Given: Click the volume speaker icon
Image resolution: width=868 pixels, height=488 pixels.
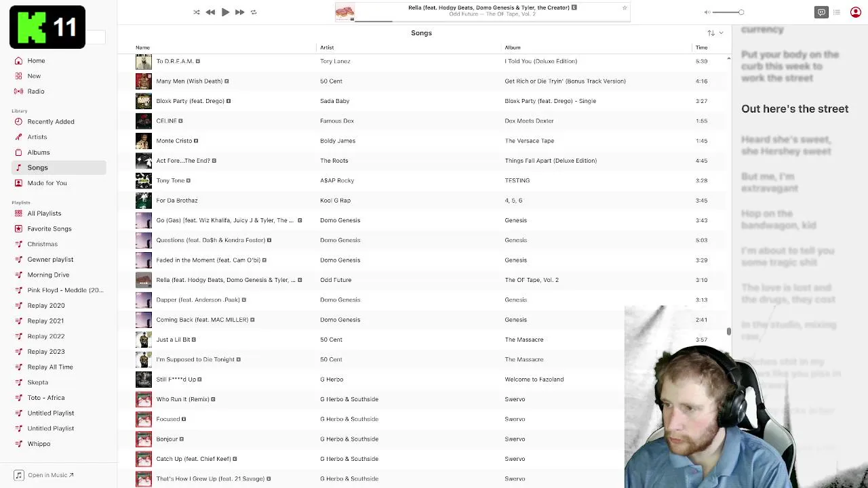Looking at the screenshot, I should pyautogui.click(x=707, y=12).
